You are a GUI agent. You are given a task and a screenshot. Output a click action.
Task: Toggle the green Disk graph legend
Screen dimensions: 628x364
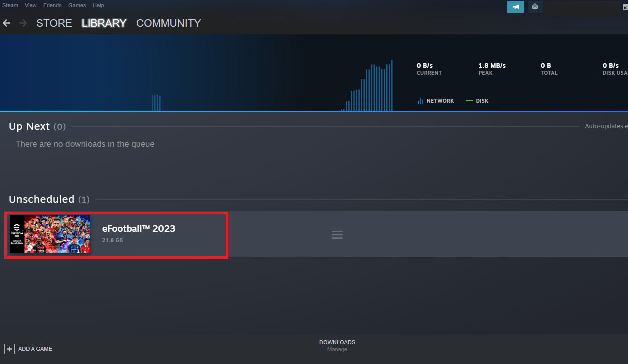469,101
